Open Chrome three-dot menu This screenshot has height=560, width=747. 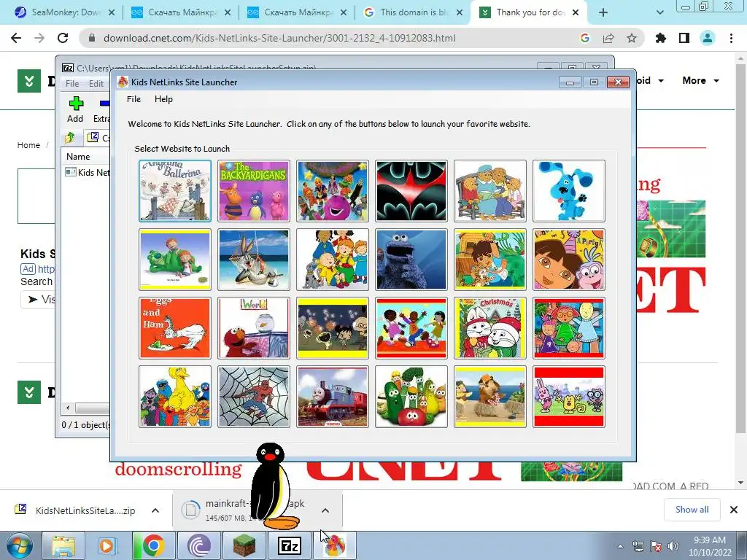[731, 38]
